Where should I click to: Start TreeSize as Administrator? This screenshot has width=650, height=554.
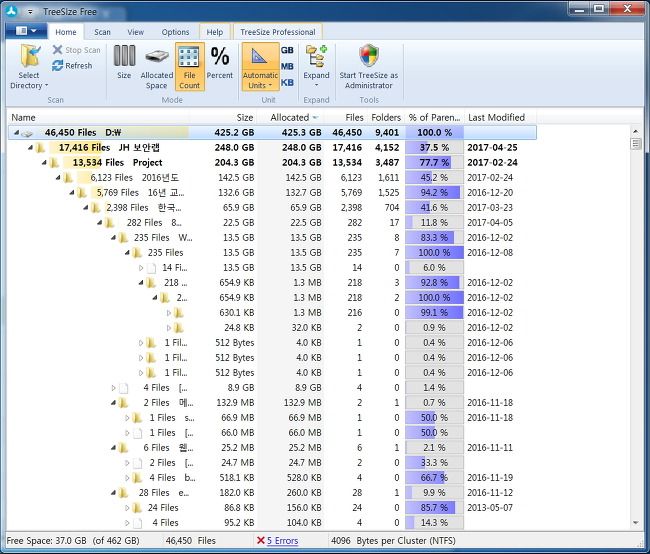(369, 67)
